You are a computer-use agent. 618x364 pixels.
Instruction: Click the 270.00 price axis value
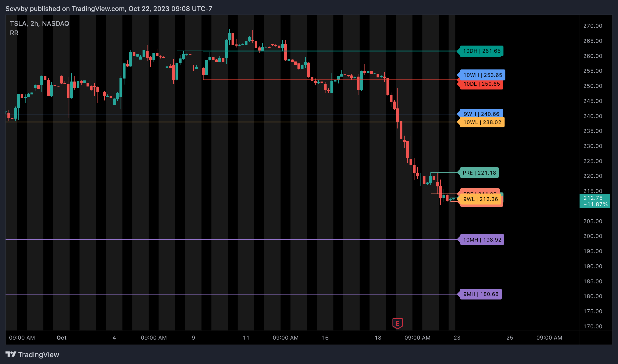(593, 26)
